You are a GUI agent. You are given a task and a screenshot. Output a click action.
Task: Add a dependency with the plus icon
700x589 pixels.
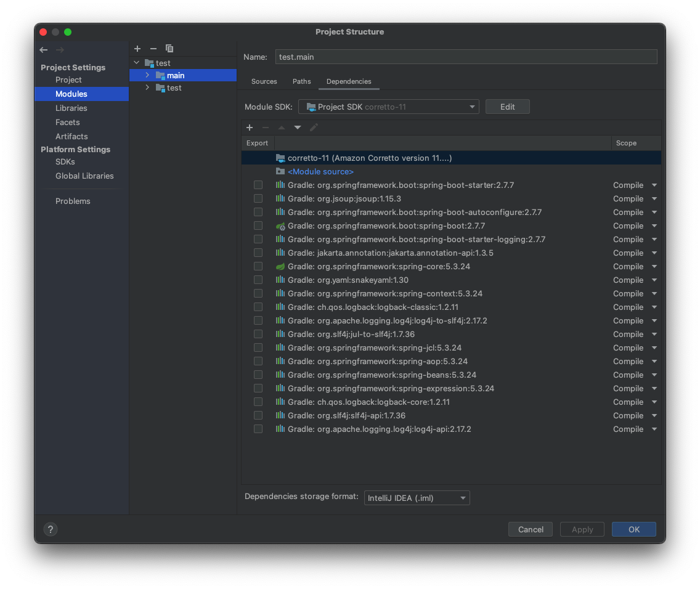[250, 128]
